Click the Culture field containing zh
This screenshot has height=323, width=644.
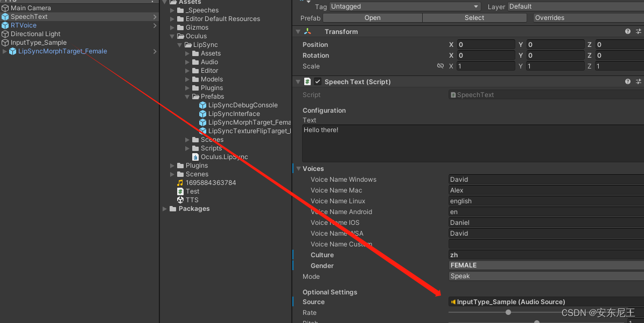pos(546,255)
